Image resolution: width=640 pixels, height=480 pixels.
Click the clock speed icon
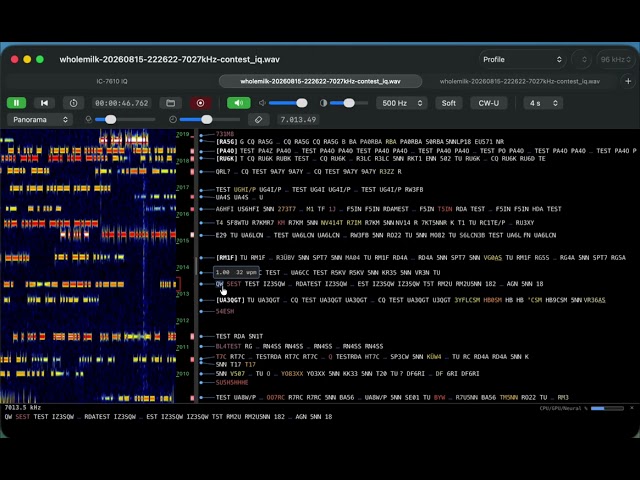coord(173,120)
